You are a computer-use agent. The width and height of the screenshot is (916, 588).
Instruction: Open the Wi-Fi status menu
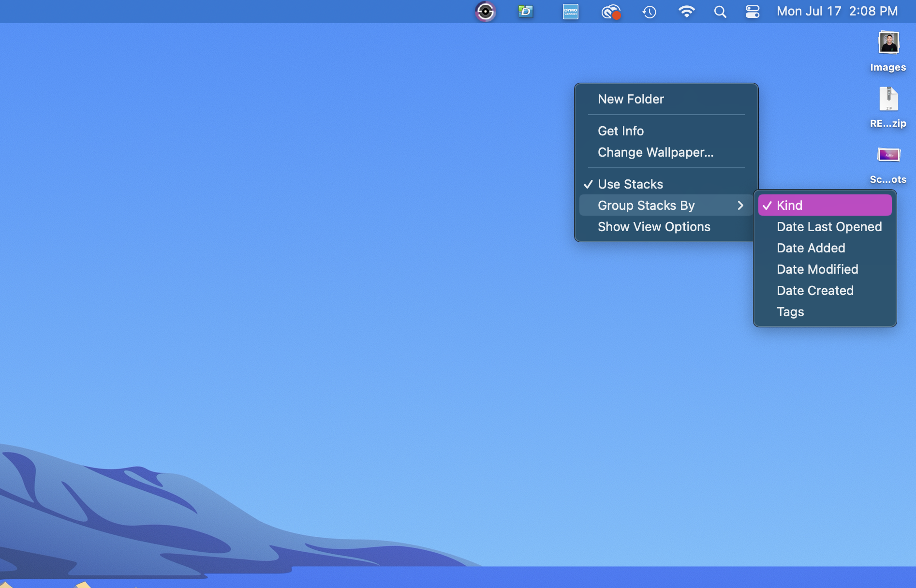pyautogui.click(x=687, y=12)
